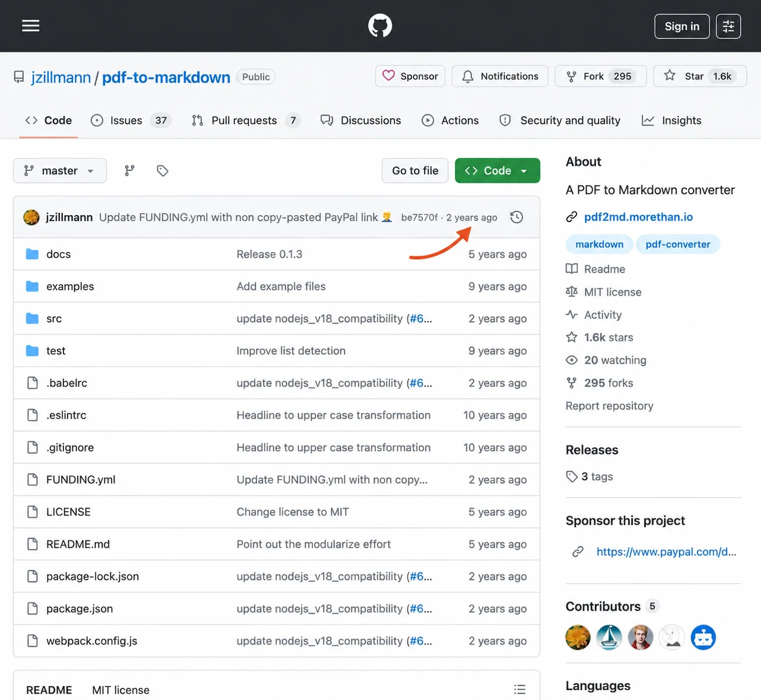Switch to the Code tab

point(48,120)
